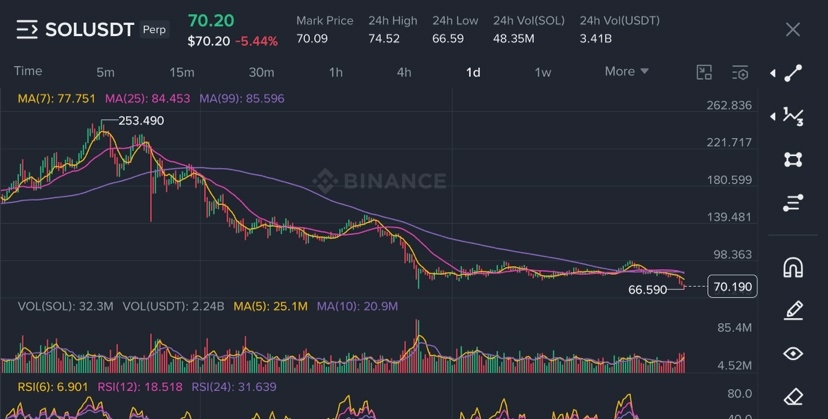Click the MA(25): 84.453 indicator label
Screen dimensions: 828x419
tap(147, 99)
